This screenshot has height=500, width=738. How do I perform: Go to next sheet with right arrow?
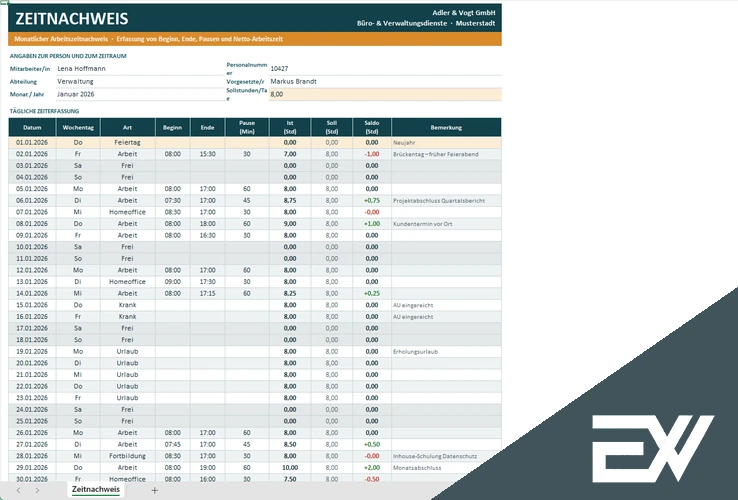click(x=37, y=491)
